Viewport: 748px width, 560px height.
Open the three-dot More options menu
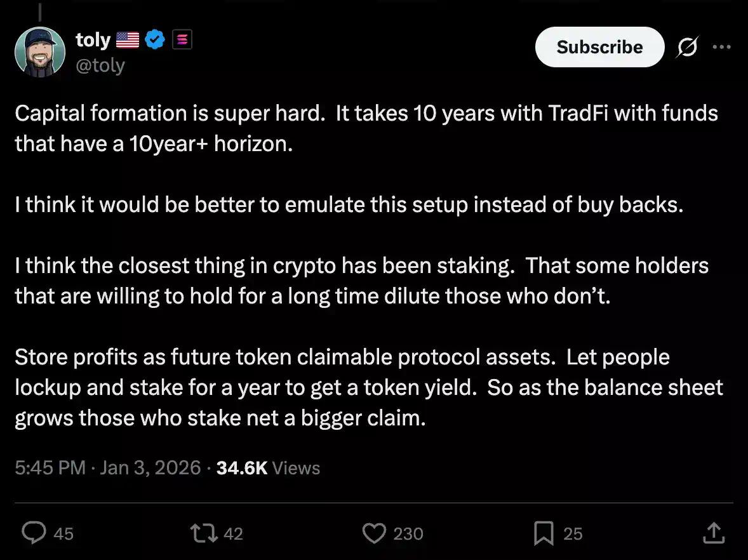(721, 47)
